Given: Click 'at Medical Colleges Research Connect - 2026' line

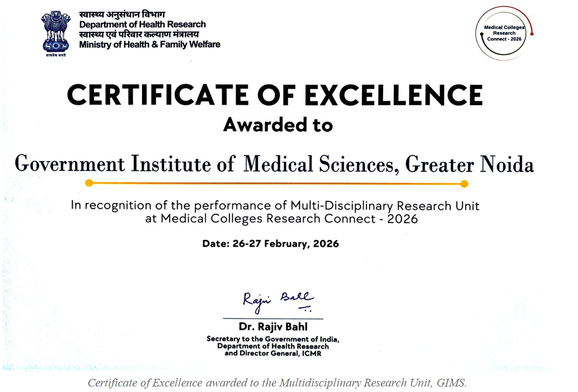Looking at the screenshot, I should click(x=281, y=219).
